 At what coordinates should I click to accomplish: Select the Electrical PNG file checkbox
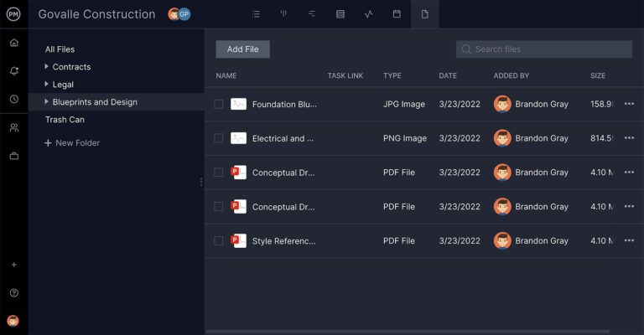(x=219, y=138)
